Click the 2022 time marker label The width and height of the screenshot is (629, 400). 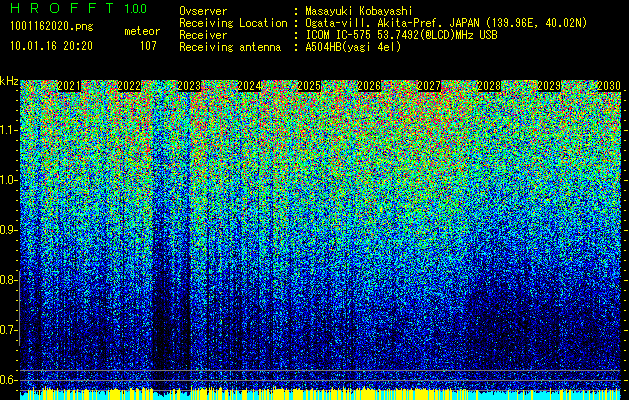tap(129, 86)
